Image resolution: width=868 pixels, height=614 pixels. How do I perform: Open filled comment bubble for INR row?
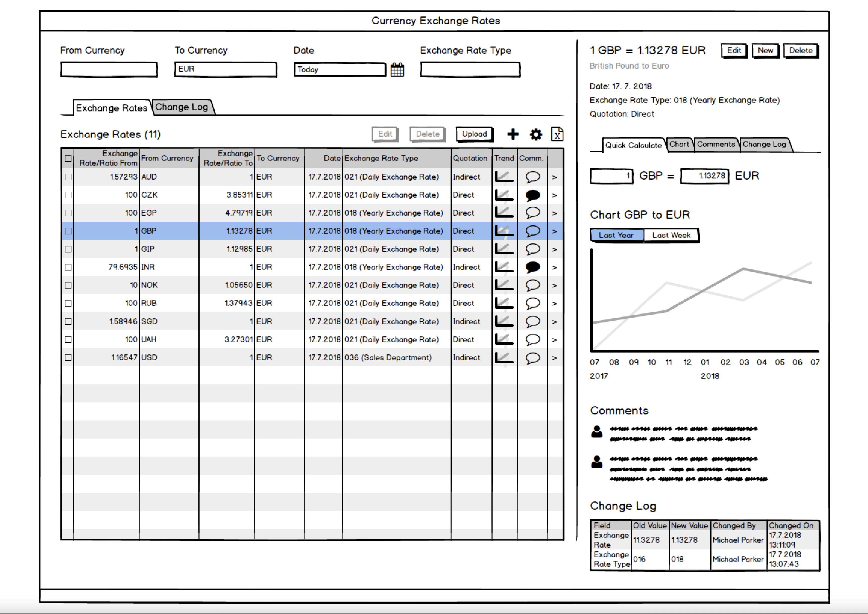tap(532, 267)
